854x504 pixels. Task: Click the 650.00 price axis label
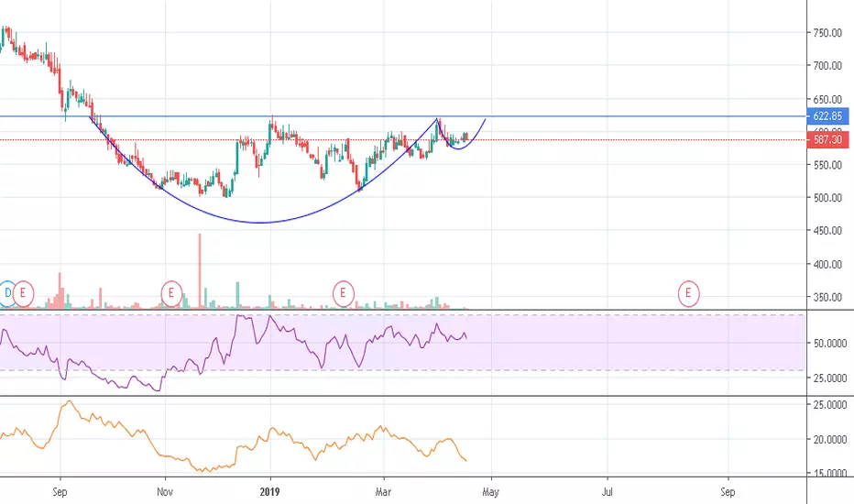coord(827,100)
